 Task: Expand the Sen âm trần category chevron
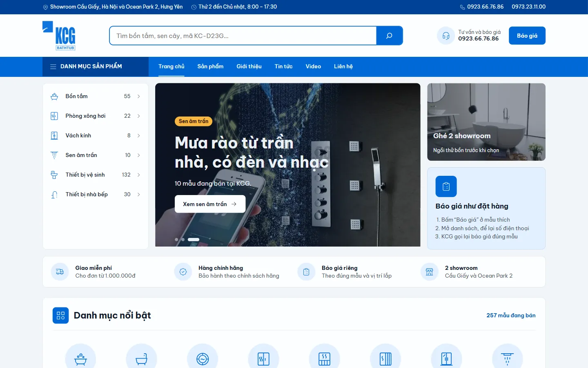pos(139,155)
